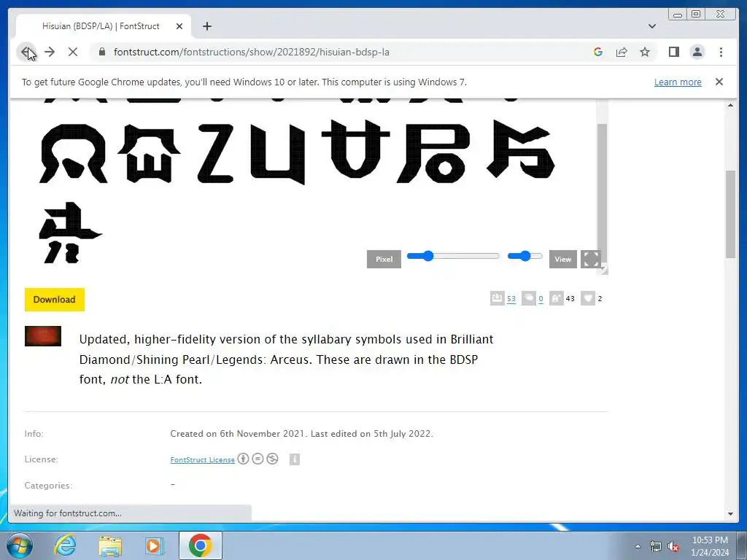
Task: Open the Chrome side panel
Action: [x=673, y=52]
